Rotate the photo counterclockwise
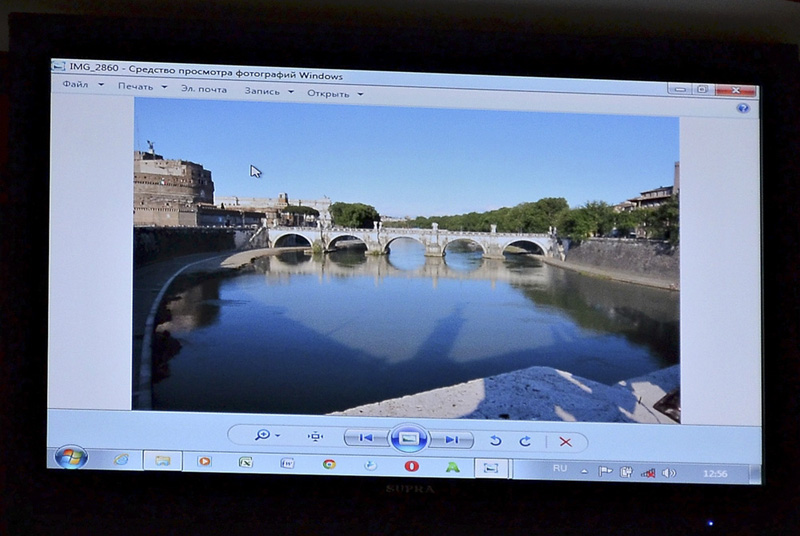Viewport: 800px width, 536px height. 495,440
